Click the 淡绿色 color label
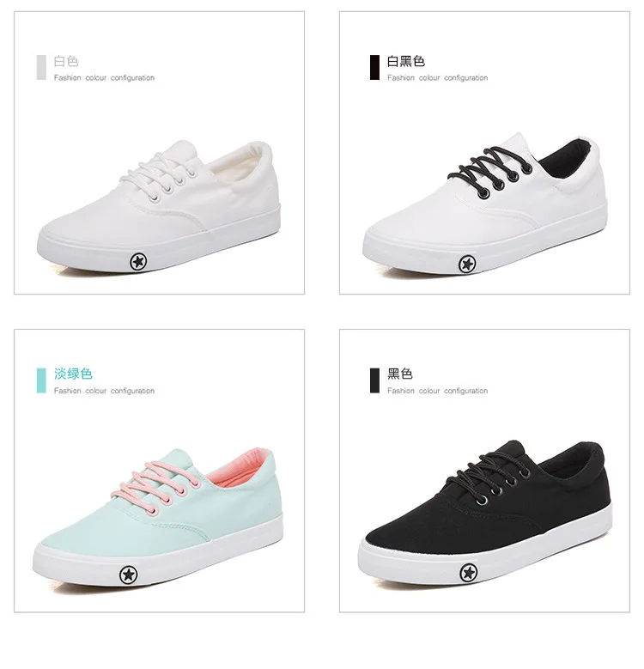The height and width of the screenshot is (669, 644). pos(73,374)
